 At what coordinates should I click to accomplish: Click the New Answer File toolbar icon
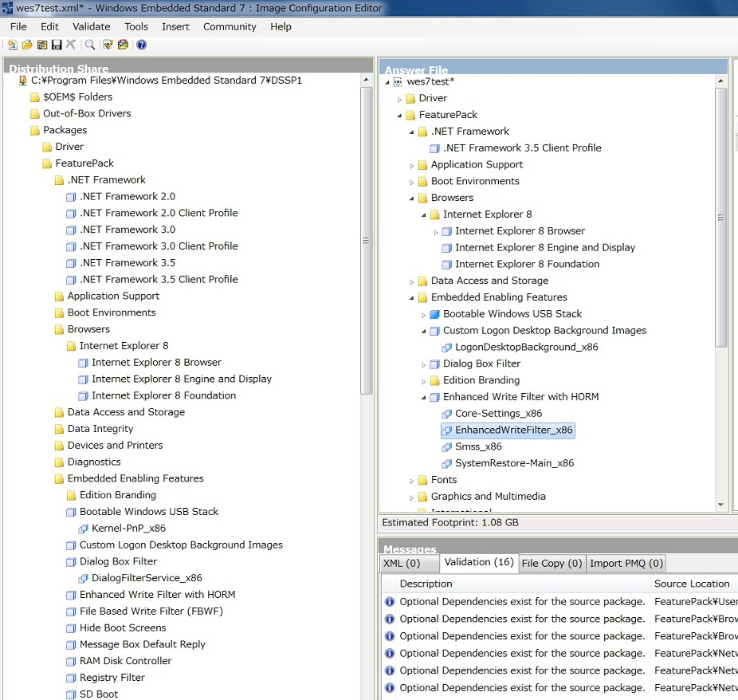pyautogui.click(x=13, y=45)
